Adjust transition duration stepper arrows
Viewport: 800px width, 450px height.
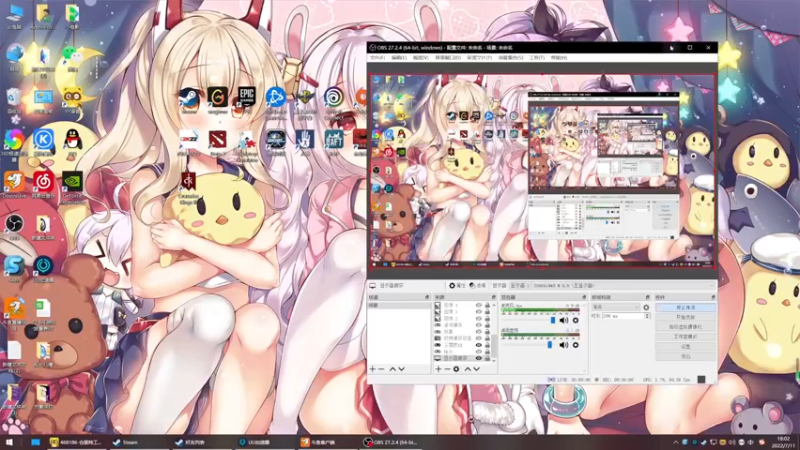[647, 316]
